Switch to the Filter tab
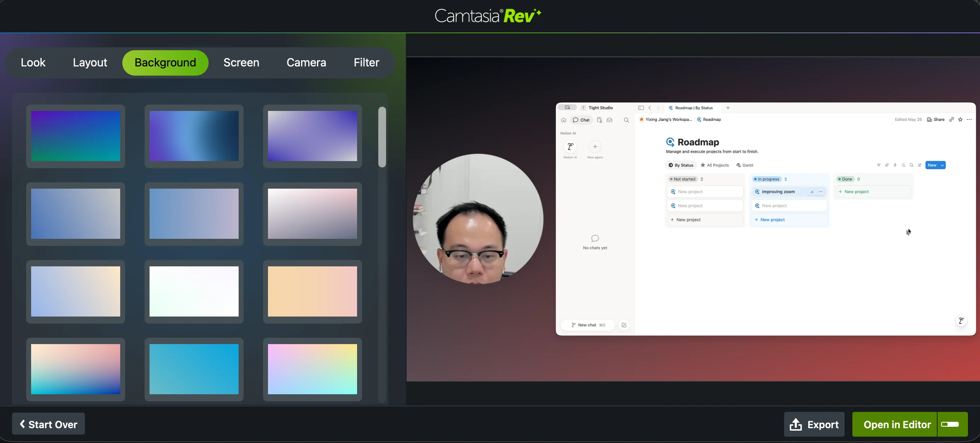This screenshot has width=980, height=443. point(366,63)
